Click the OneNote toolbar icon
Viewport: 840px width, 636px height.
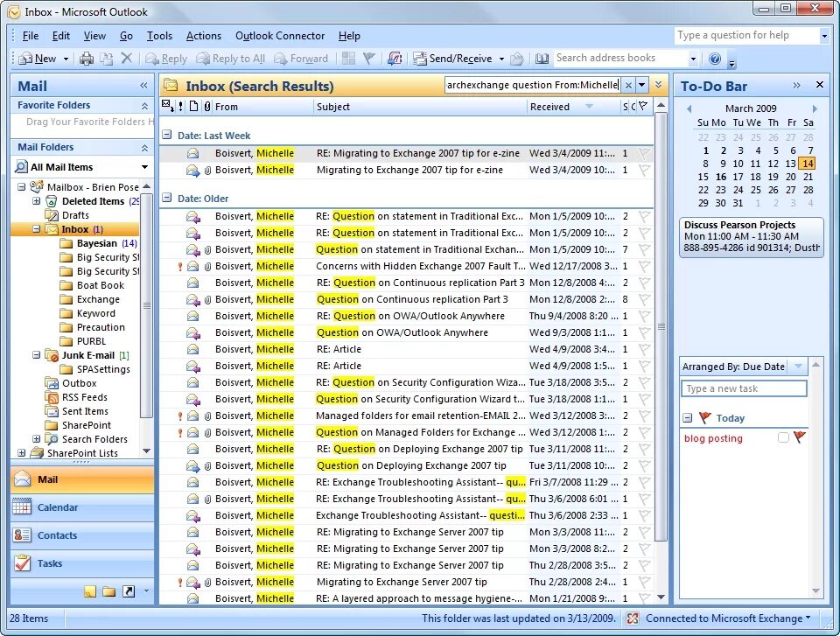[395, 58]
